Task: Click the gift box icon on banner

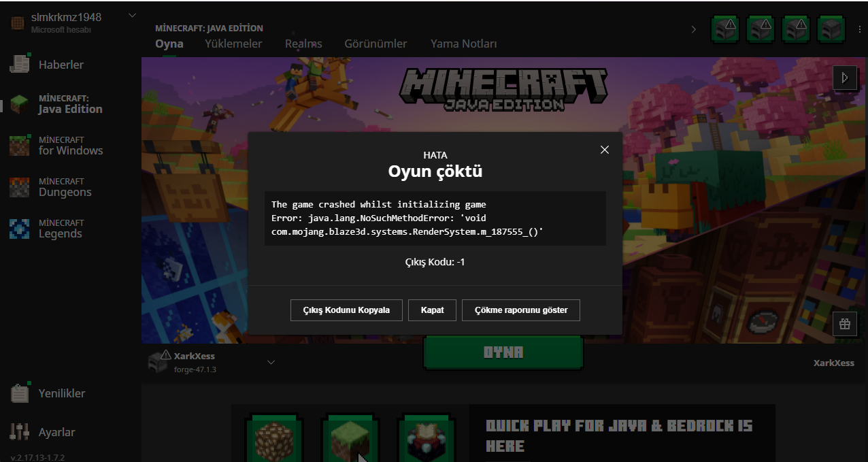Action: (x=844, y=325)
